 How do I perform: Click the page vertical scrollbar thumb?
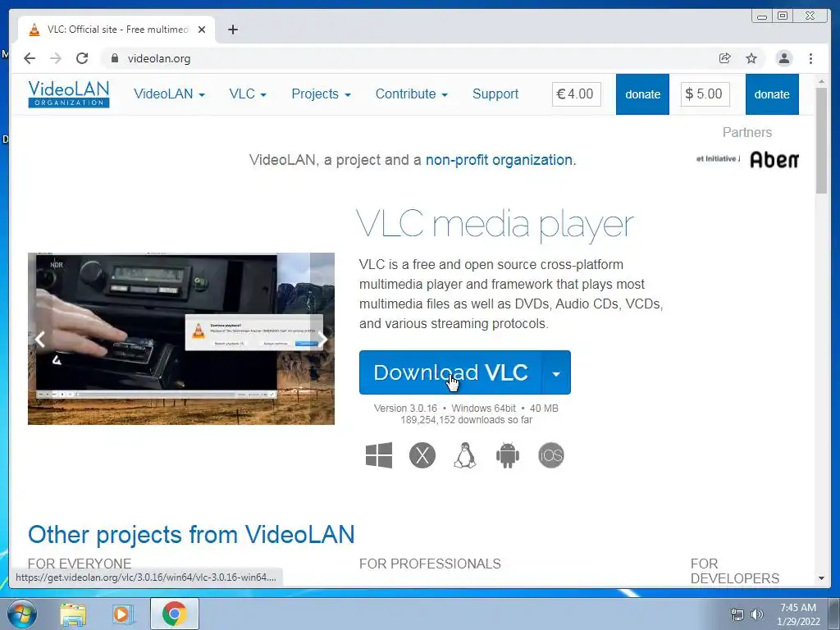click(821, 140)
